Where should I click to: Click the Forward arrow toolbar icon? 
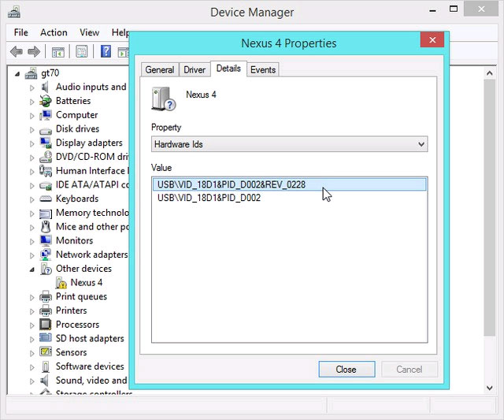click(x=34, y=52)
